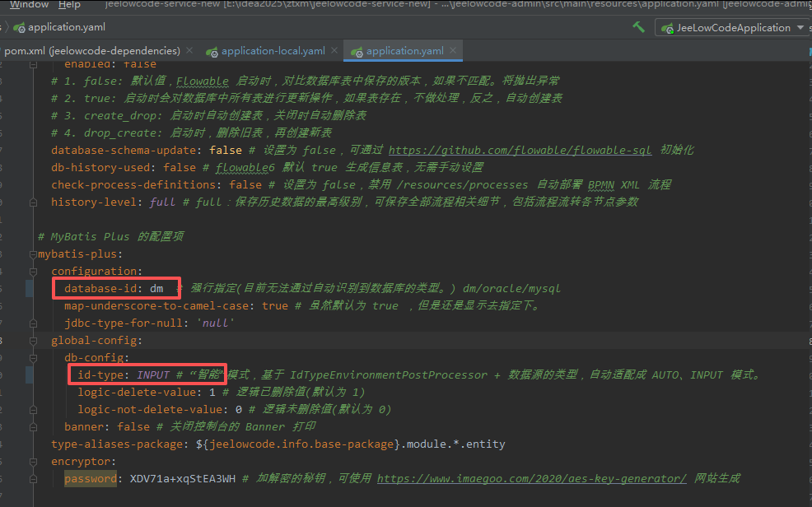Image resolution: width=812 pixels, height=507 pixels.
Task: Open the JeeLowCodeApplication run configuration dropdown
Action: pyautogui.click(x=733, y=28)
